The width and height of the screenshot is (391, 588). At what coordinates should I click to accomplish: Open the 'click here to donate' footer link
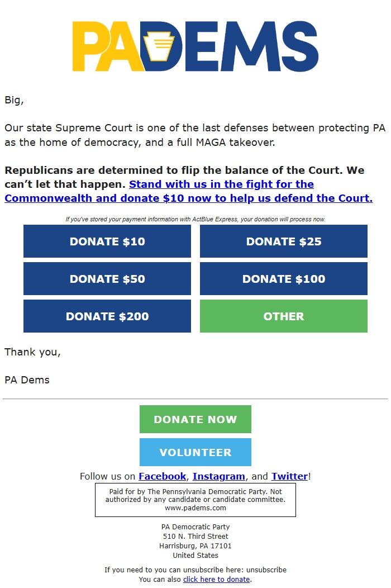pos(216,580)
